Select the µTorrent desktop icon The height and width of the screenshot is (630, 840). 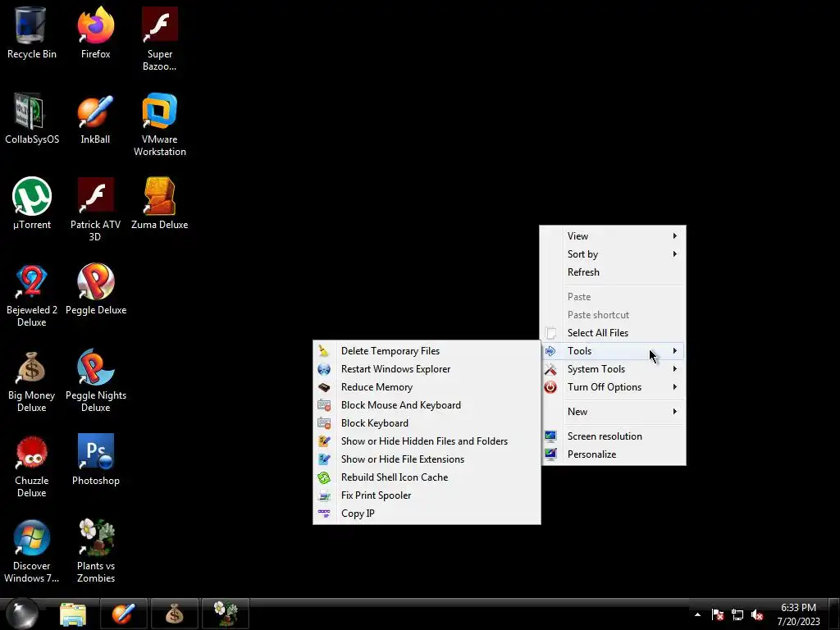tap(32, 203)
